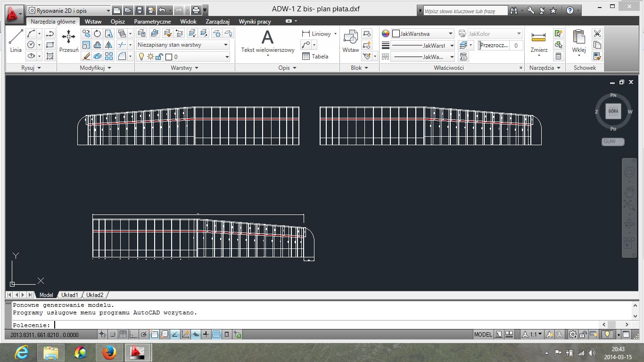Toggle grid display in status bar
Viewport: 644px width, 362px height.
click(x=123, y=335)
